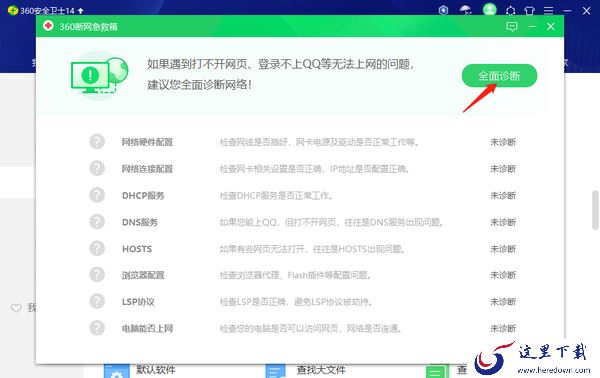Viewport: 600px width, 378px height.
Task: Click the status icon beside 浏览器配置
Action: (x=97, y=275)
